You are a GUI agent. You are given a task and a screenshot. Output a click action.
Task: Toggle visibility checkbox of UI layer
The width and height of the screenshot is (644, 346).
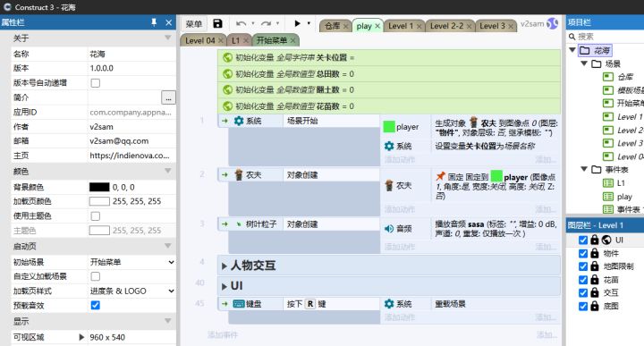tap(583, 240)
